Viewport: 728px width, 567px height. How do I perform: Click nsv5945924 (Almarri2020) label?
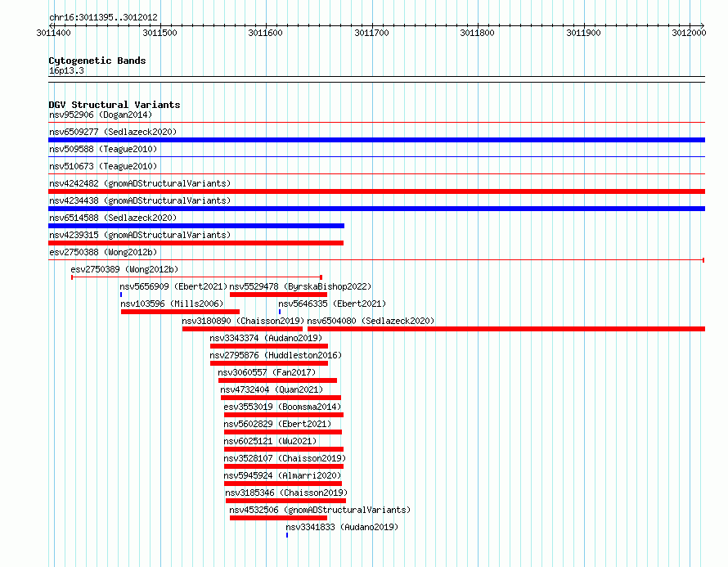(x=282, y=475)
